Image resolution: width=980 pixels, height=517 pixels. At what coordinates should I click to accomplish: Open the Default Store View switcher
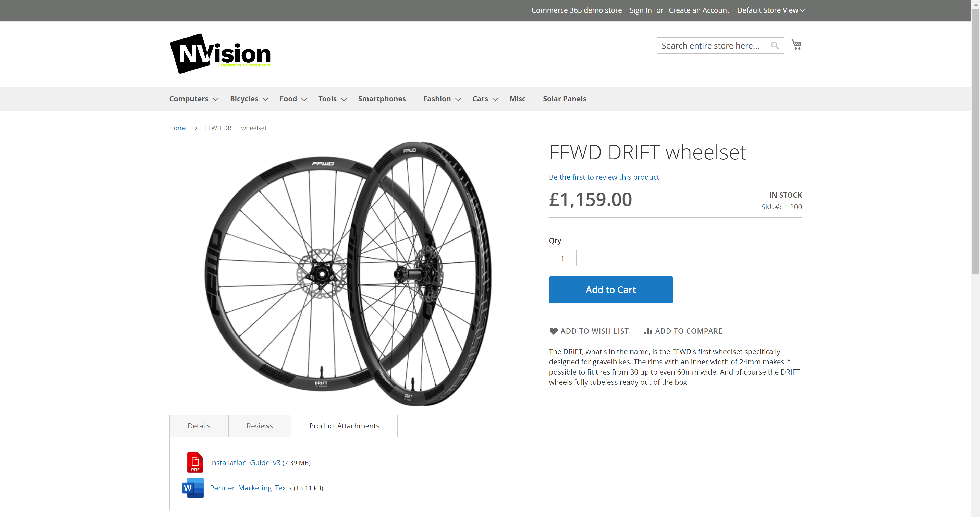(x=771, y=10)
